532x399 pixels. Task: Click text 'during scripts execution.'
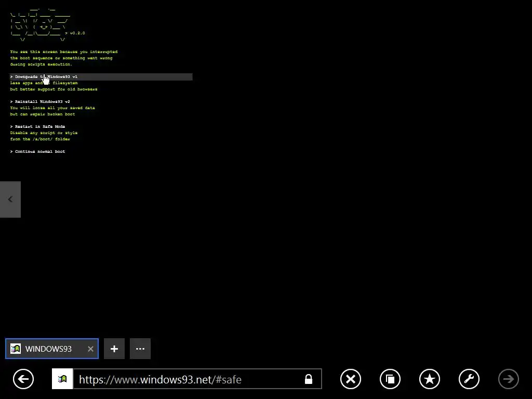click(x=41, y=64)
